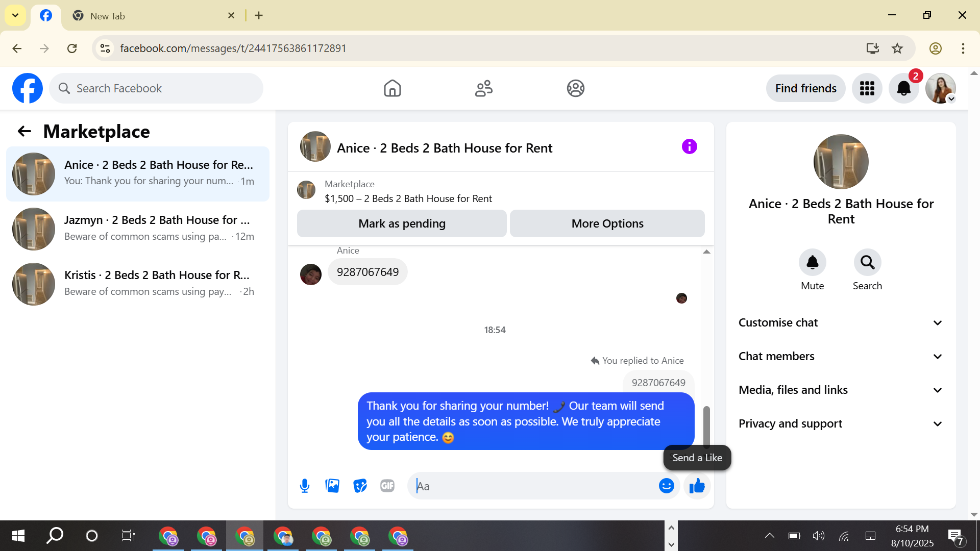The height and width of the screenshot is (551, 980).
Task: Expand Chat members section
Action: pyautogui.click(x=841, y=356)
